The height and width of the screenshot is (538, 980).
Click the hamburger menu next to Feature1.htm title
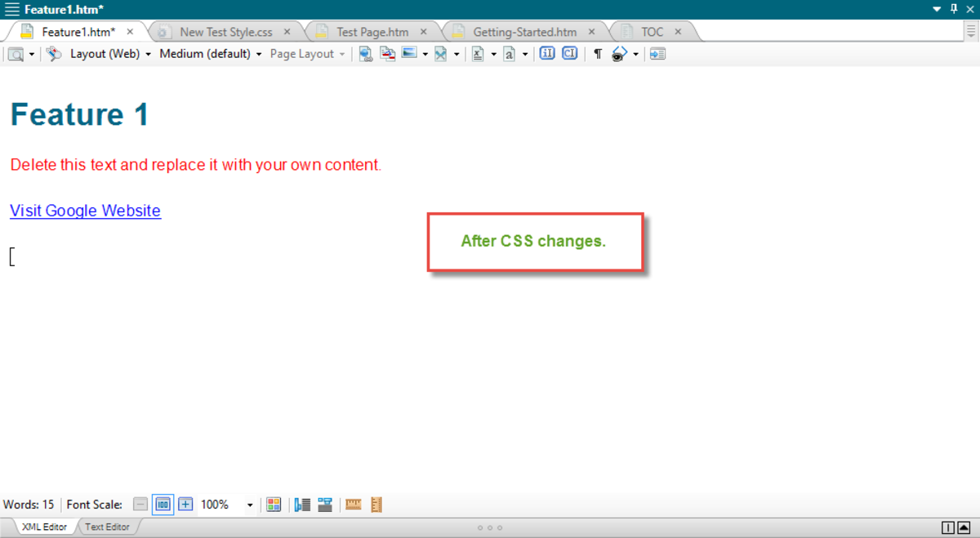pyautogui.click(x=11, y=9)
